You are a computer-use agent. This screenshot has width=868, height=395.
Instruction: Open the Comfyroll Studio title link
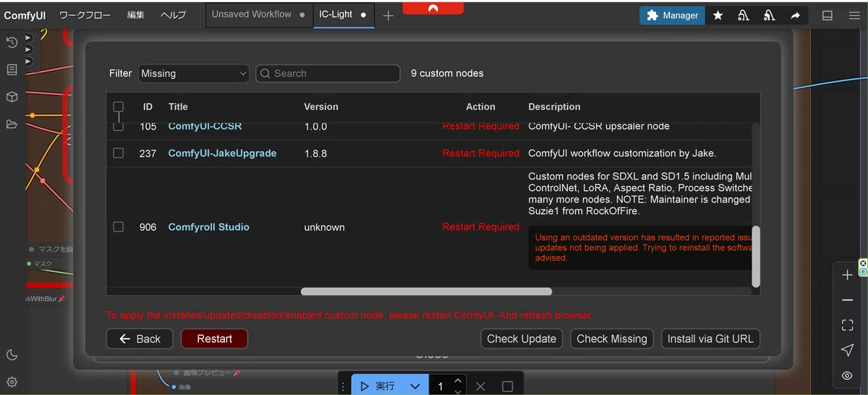[x=208, y=227]
